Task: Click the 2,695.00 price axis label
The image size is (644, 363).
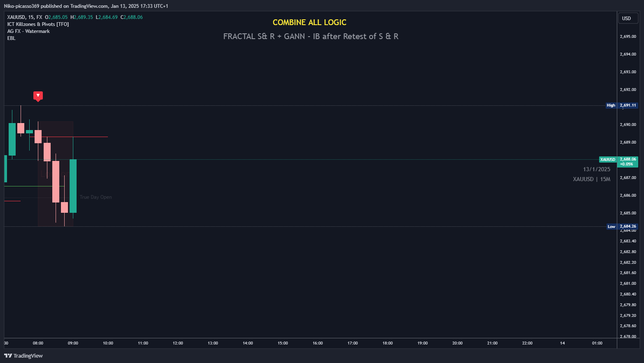Action: [628, 37]
